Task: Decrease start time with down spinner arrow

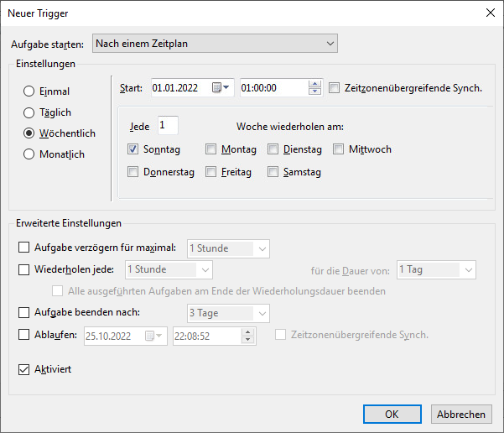Action: [x=314, y=91]
